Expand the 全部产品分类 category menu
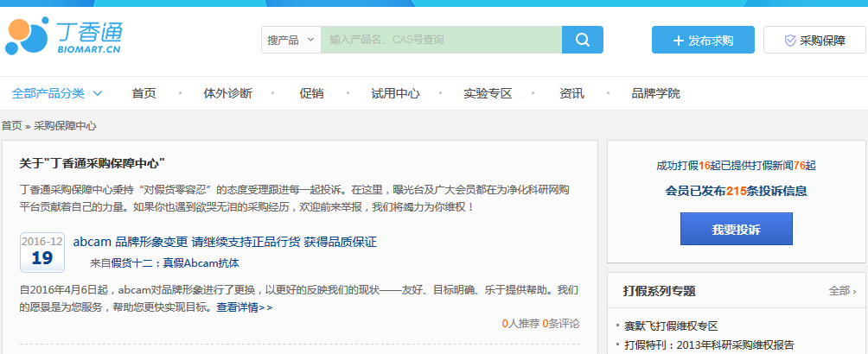The height and width of the screenshot is (354, 868). click(58, 93)
